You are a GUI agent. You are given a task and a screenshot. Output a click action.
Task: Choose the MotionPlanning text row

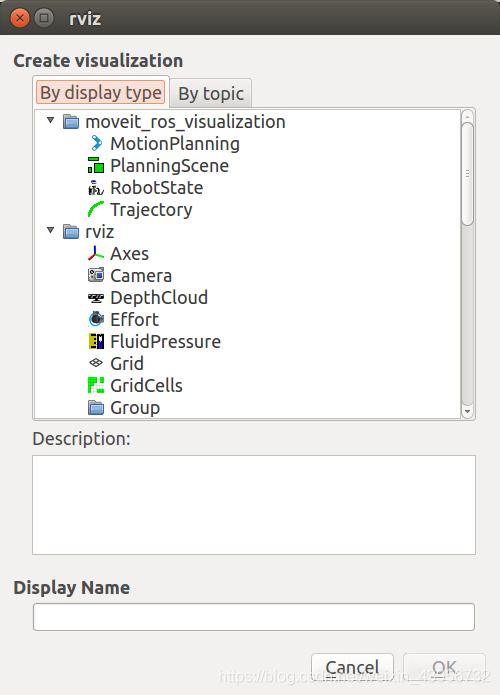[x=175, y=144]
